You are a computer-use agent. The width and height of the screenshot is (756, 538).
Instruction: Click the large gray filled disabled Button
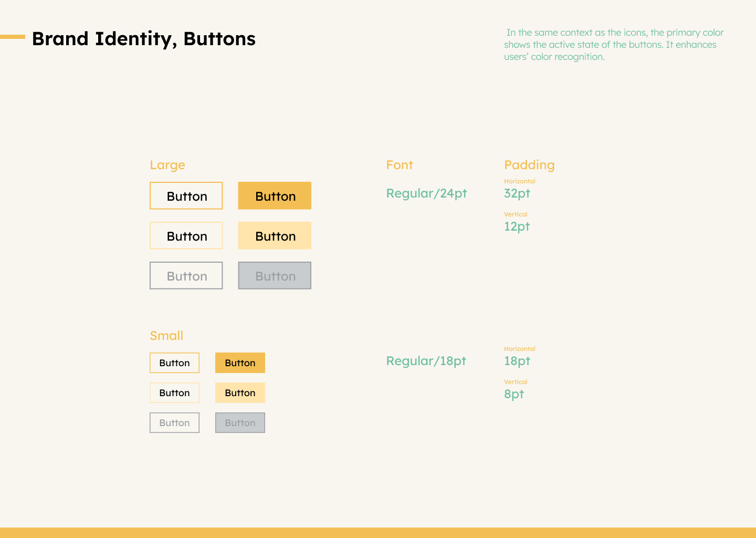(x=275, y=276)
